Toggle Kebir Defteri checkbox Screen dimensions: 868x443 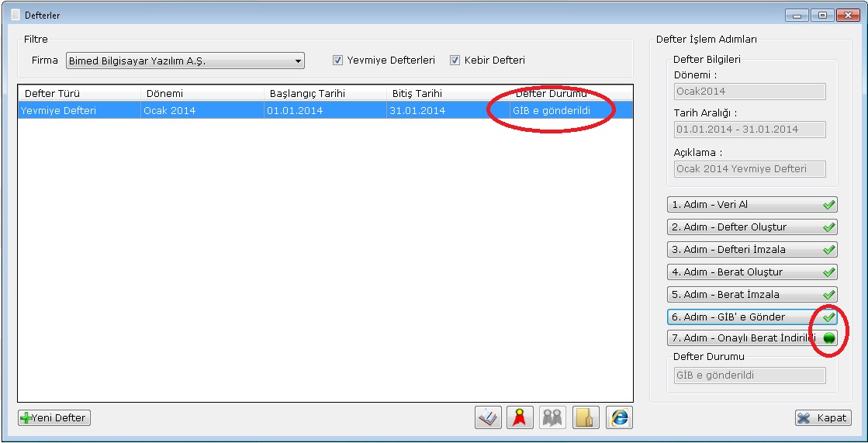pyautogui.click(x=455, y=61)
